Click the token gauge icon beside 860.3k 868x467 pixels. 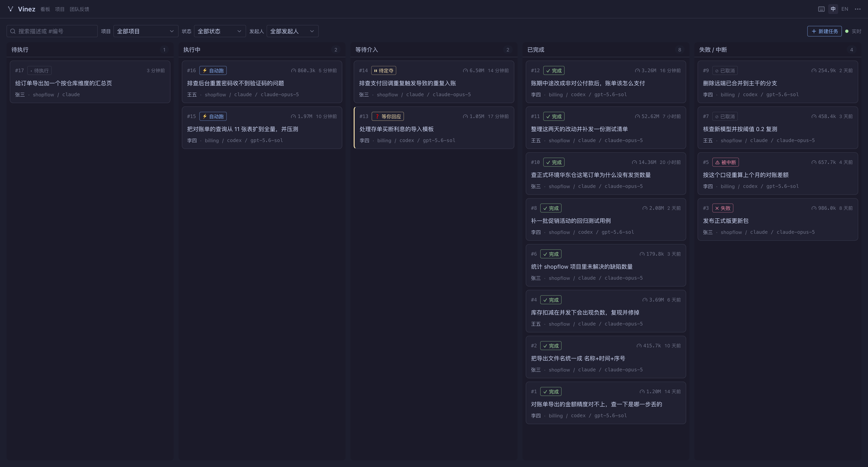point(293,70)
